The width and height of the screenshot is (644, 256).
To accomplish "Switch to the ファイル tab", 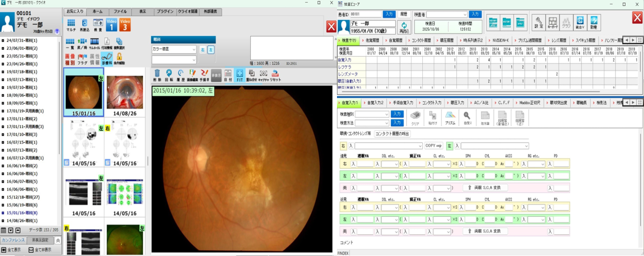I will coord(120,11).
